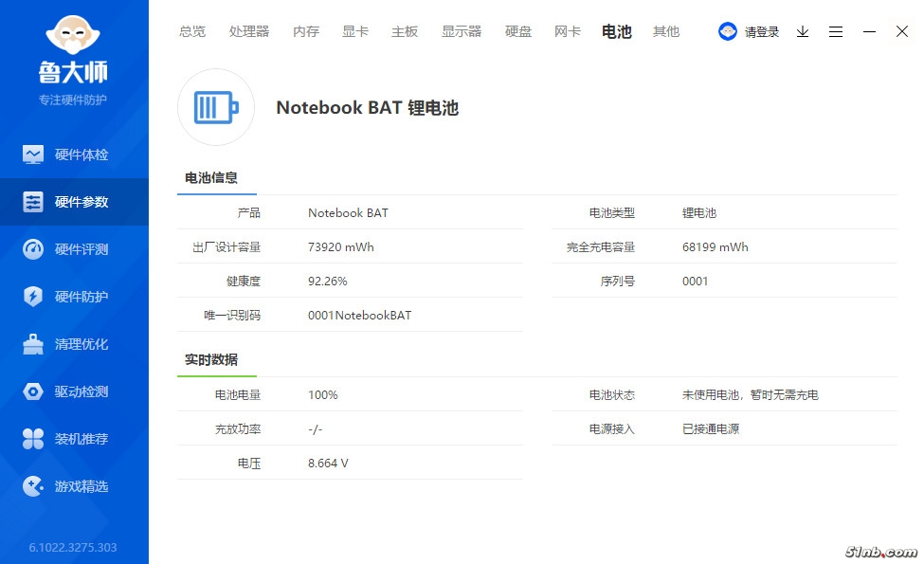The height and width of the screenshot is (564, 924).
Task: Select the 硬盘 tab
Action: tap(518, 31)
